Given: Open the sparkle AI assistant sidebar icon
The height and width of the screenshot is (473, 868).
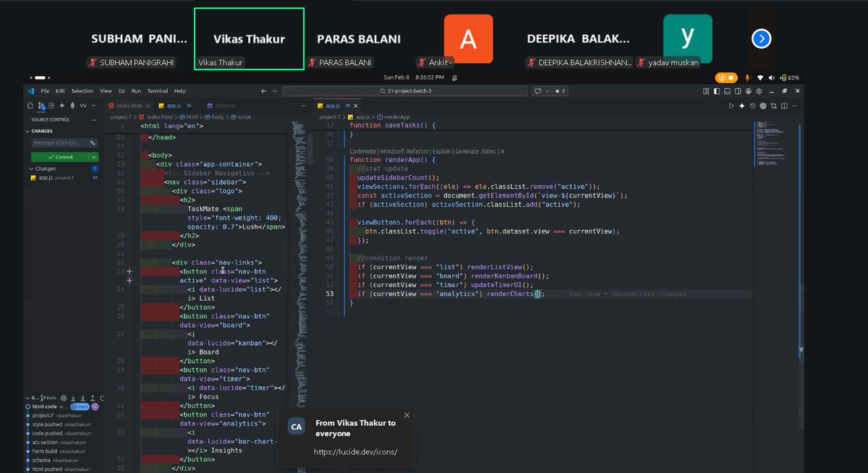Looking at the screenshot, I should tap(62, 106).
